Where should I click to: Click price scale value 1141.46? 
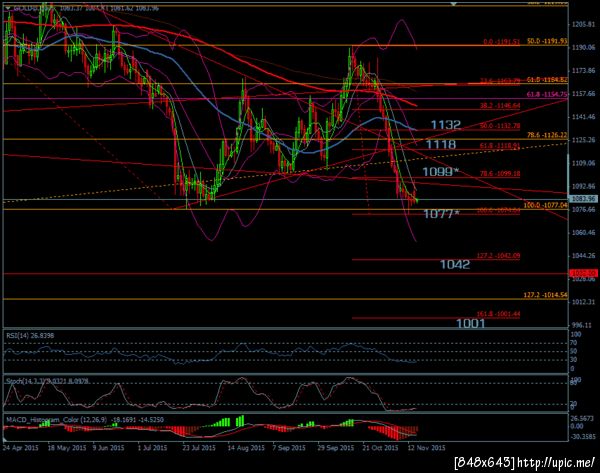584,117
